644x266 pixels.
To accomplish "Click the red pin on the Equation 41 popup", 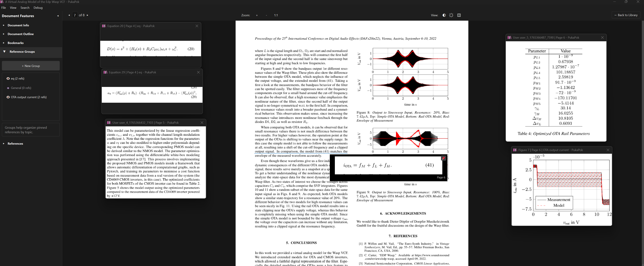I will pyautogui.click(x=443, y=158).
